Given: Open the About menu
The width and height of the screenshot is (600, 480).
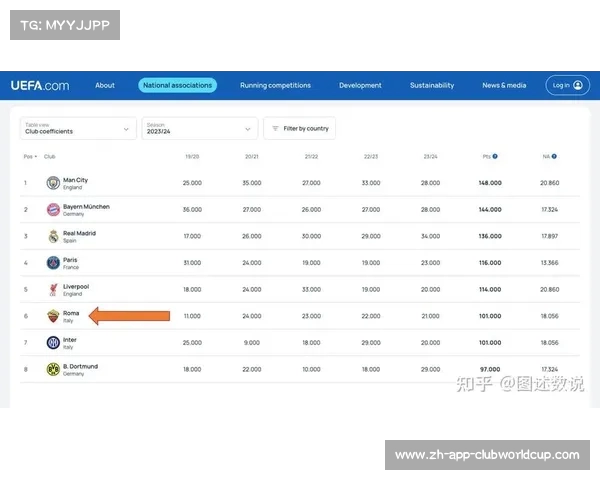Looking at the screenshot, I should (105, 85).
